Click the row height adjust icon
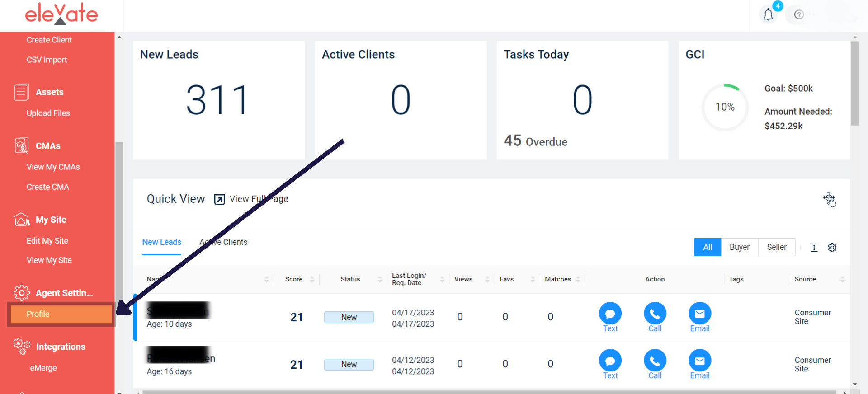Screen dimensions: 868x394 click(x=814, y=247)
